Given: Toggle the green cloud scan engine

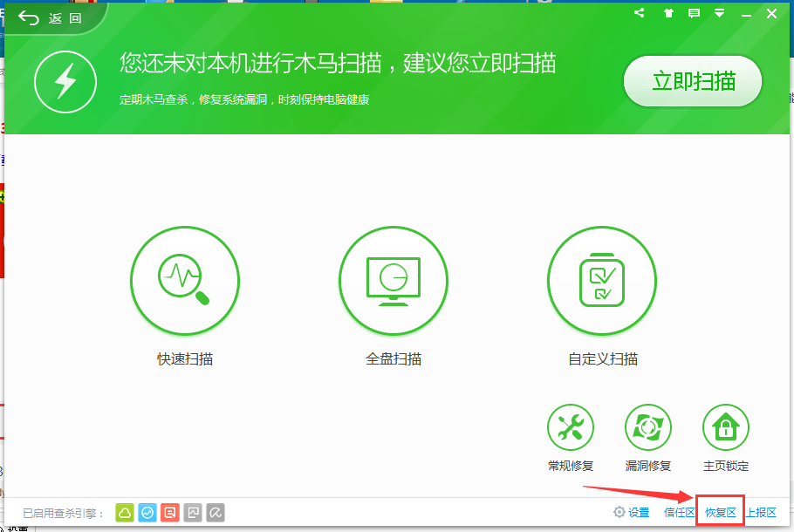Looking at the screenshot, I should tap(125, 513).
